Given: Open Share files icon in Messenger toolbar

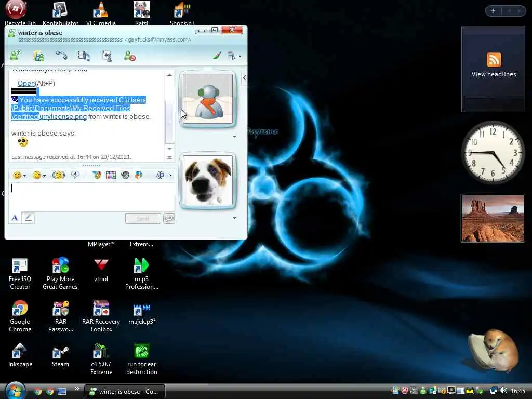Looking at the screenshot, I should (x=38, y=56).
